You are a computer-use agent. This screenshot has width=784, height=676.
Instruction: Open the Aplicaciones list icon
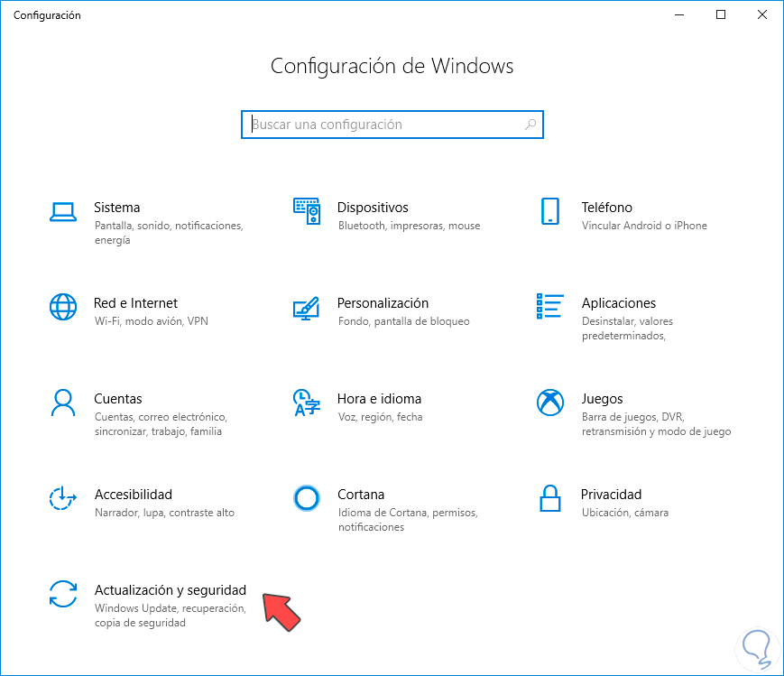coord(550,306)
